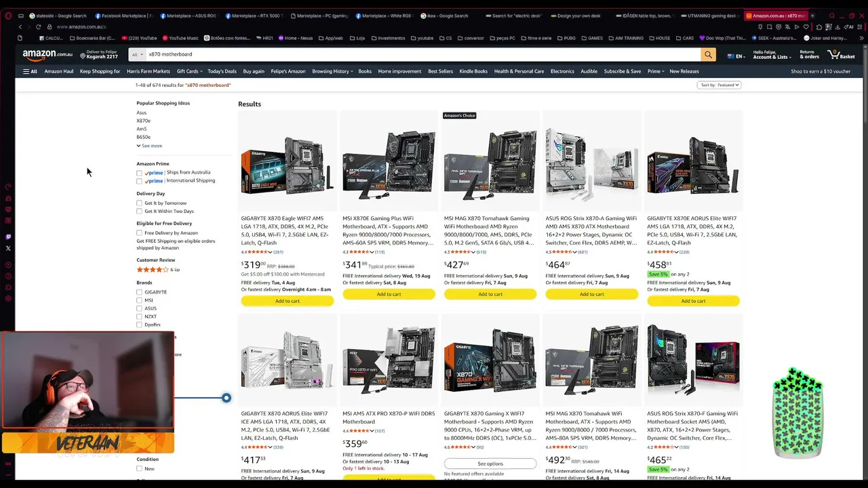Screen dimensions: 868x488
Task: Open Best Sellers nav item
Action: coord(441,71)
